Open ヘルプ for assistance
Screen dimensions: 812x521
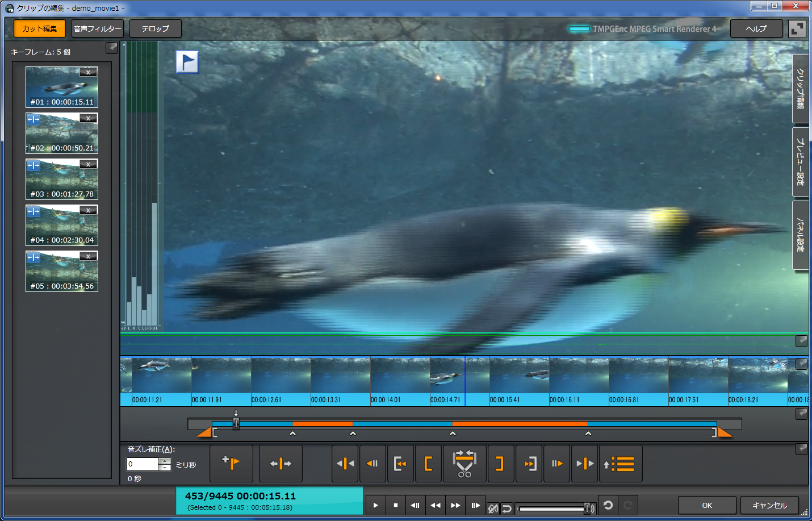click(756, 28)
